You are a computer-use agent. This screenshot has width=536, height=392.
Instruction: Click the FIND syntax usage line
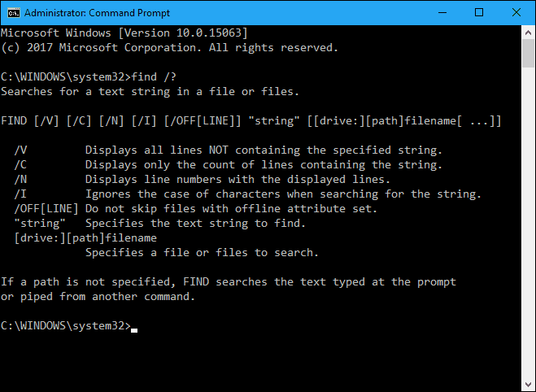click(x=251, y=121)
